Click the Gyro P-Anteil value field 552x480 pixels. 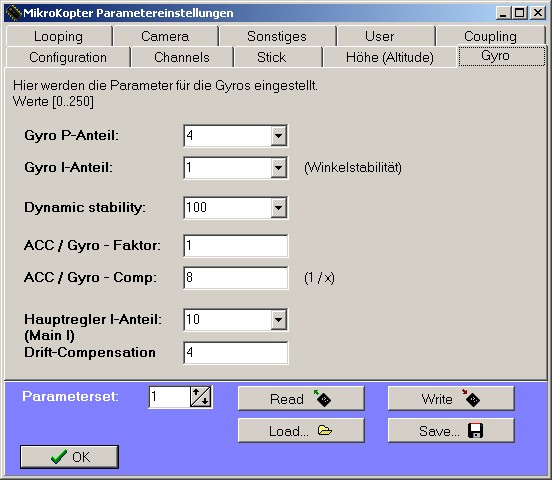click(x=227, y=136)
